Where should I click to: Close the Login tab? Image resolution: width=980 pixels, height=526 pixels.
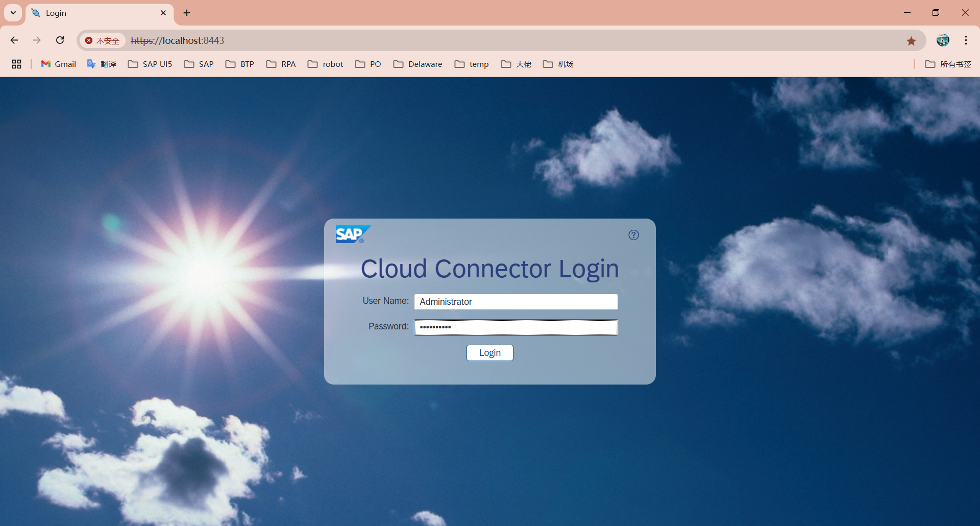pyautogui.click(x=163, y=13)
